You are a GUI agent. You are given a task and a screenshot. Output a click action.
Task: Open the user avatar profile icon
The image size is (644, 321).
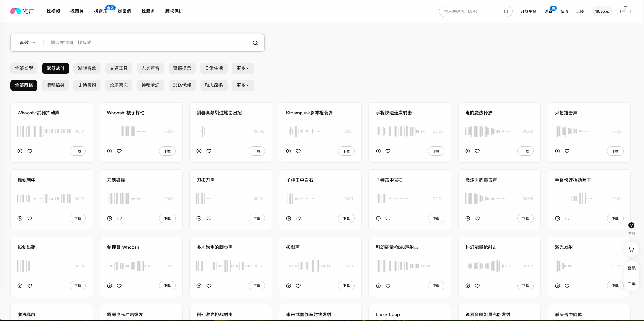(x=625, y=11)
